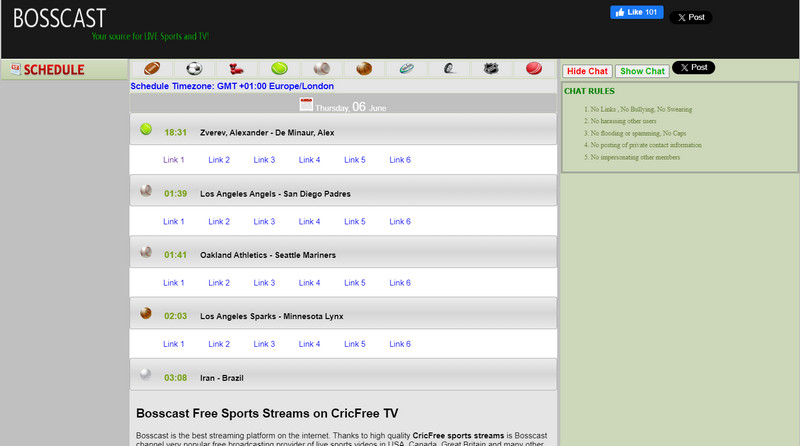Click the X Post button in header
This screenshot has width=800, height=446.
[691, 17]
